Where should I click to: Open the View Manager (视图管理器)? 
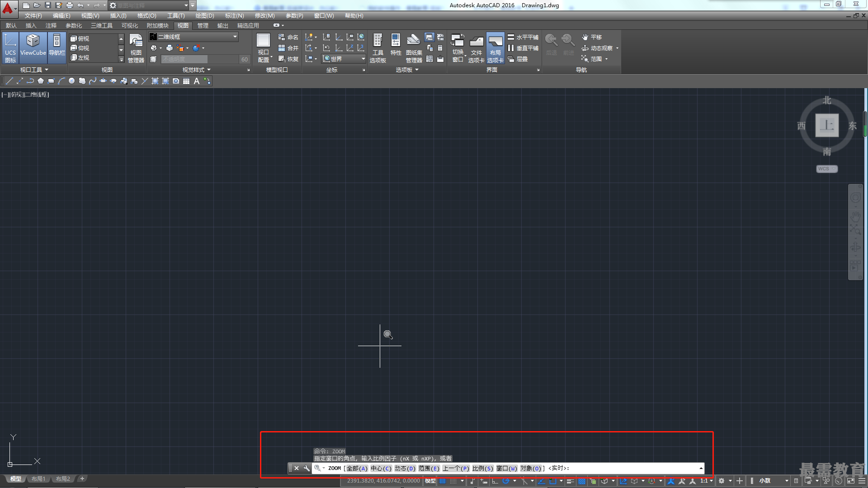136,48
